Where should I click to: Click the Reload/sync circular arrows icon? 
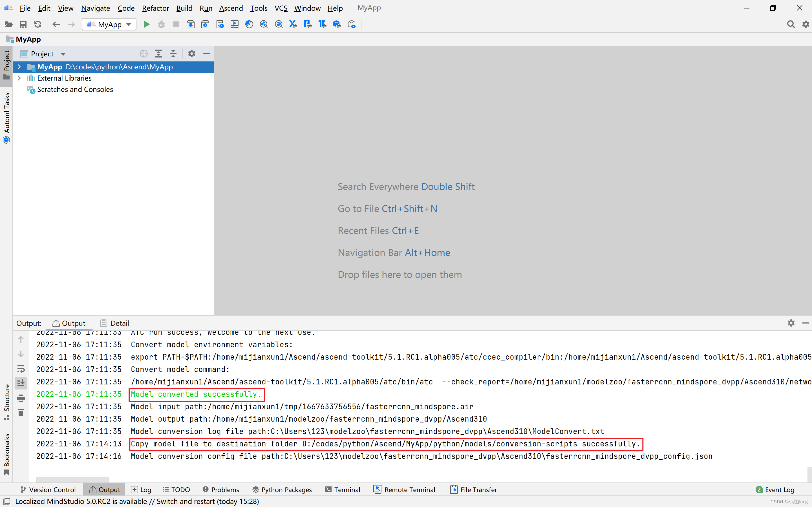click(38, 25)
